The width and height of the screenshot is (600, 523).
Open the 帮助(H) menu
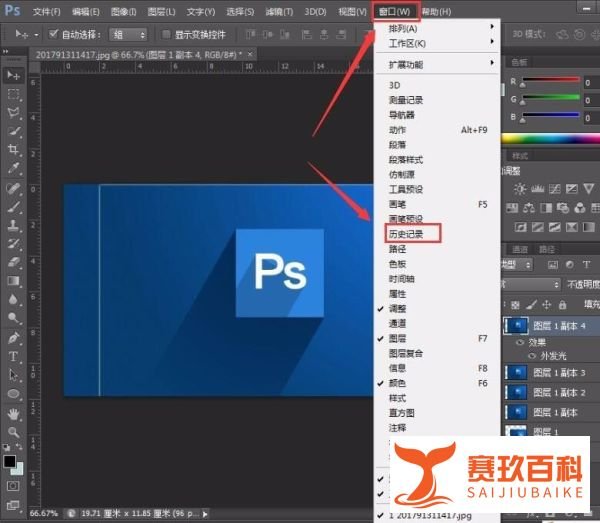click(436, 12)
